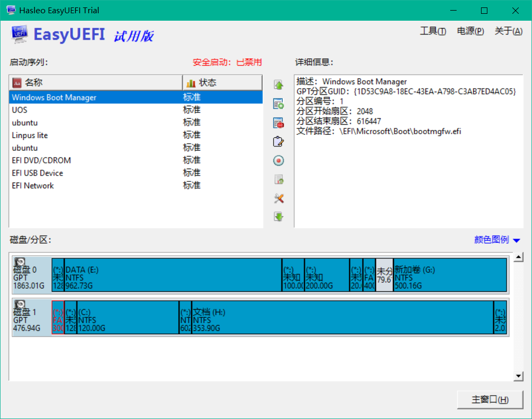Click the 分区开始扇区 2048 line
Image resolution: width=532 pixels, height=419 pixels.
334,111
